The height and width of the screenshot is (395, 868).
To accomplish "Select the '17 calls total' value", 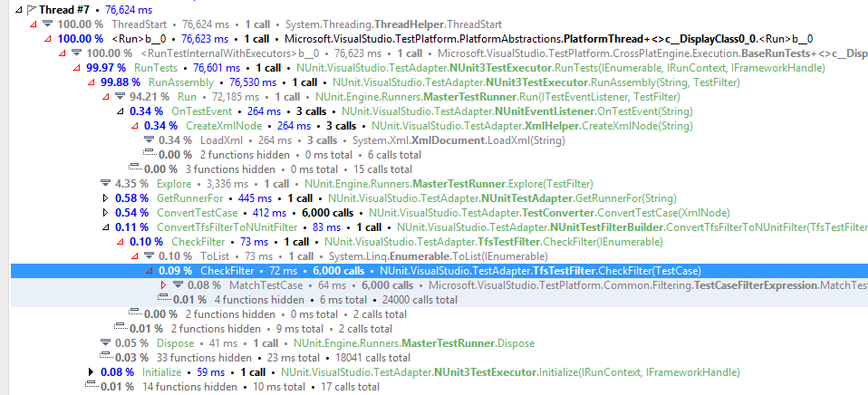I will [350, 387].
